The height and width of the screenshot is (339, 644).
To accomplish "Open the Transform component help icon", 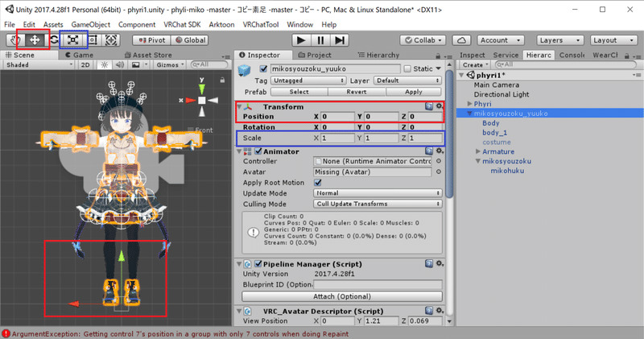I will pyautogui.click(x=429, y=106).
